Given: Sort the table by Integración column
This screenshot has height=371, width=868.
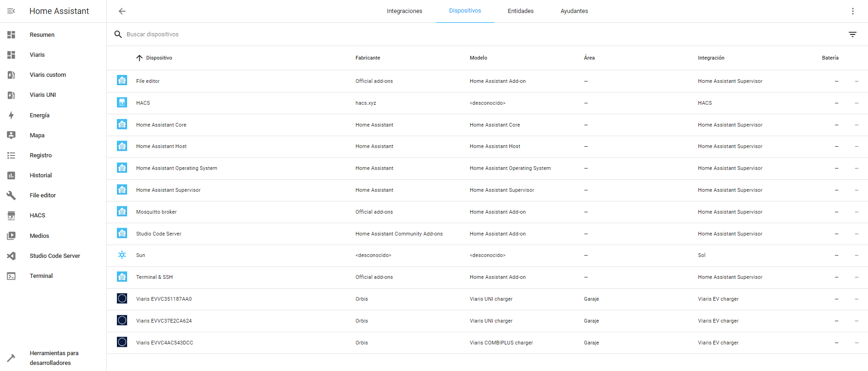Looking at the screenshot, I should point(711,58).
